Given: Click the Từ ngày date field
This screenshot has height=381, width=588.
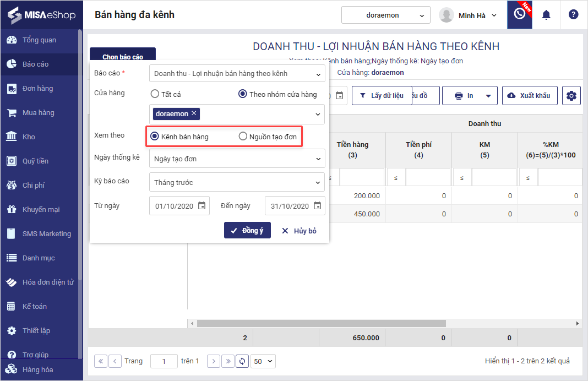Looking at the screenshot, I should (179, 205).
